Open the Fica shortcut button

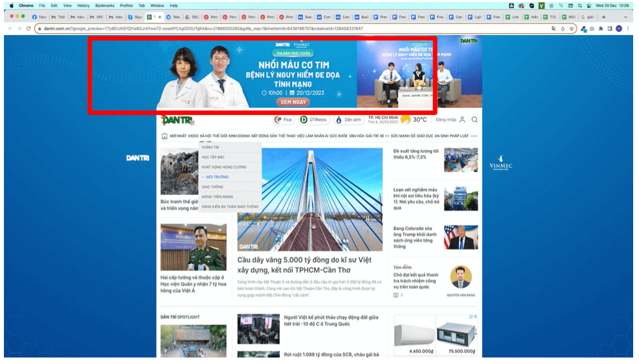[283, 120]
